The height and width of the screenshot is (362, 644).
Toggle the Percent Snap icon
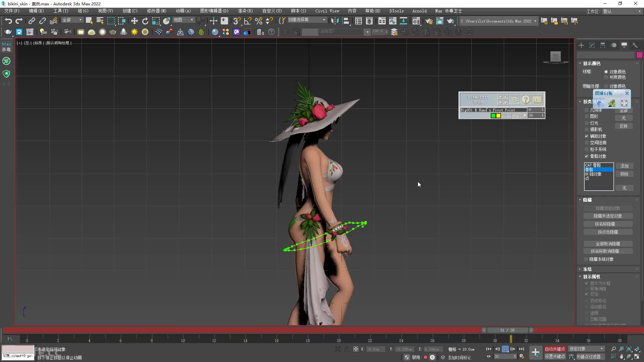(x=258, y=21)
